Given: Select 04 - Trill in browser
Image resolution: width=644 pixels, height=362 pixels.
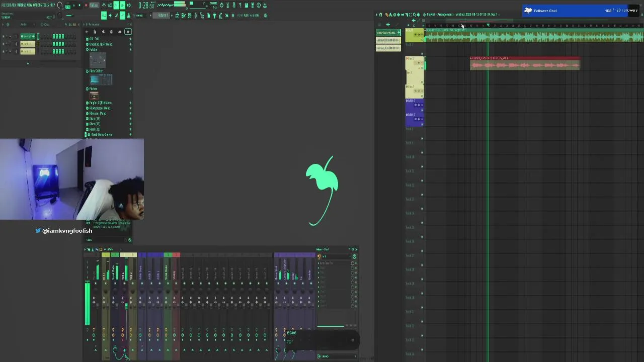Looking at the screenshot, I should [94, 39].
